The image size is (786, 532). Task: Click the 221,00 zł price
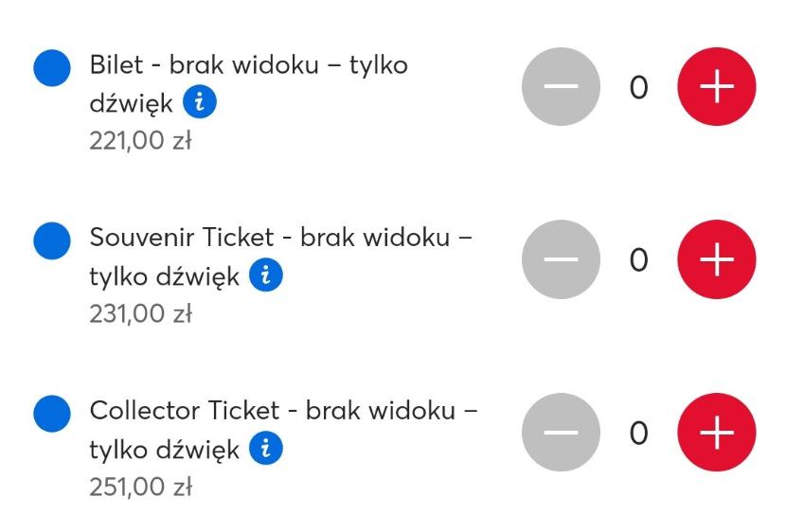coord(140,141)
